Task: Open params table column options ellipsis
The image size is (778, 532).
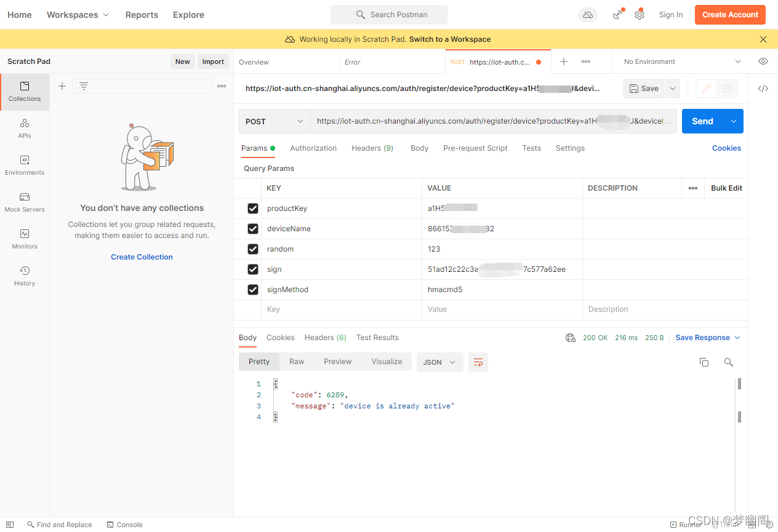Action: click(x=693, y=188)
